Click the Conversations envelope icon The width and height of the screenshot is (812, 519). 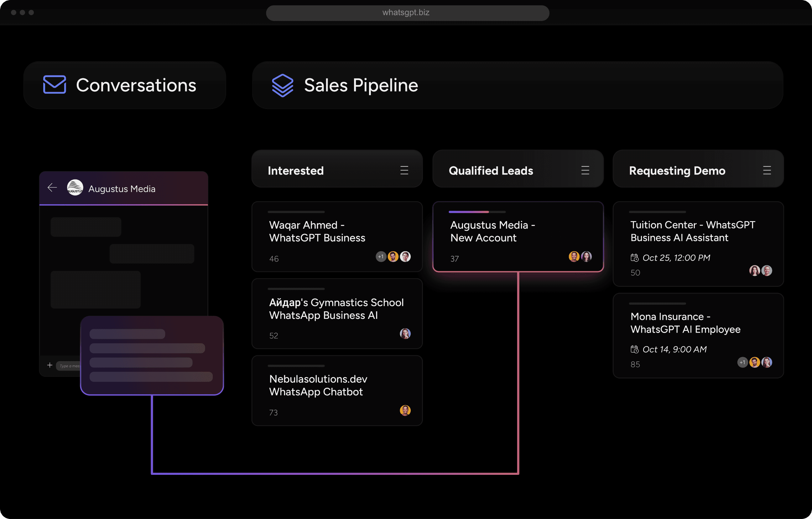pyautogui.click(x=55, y=85)
